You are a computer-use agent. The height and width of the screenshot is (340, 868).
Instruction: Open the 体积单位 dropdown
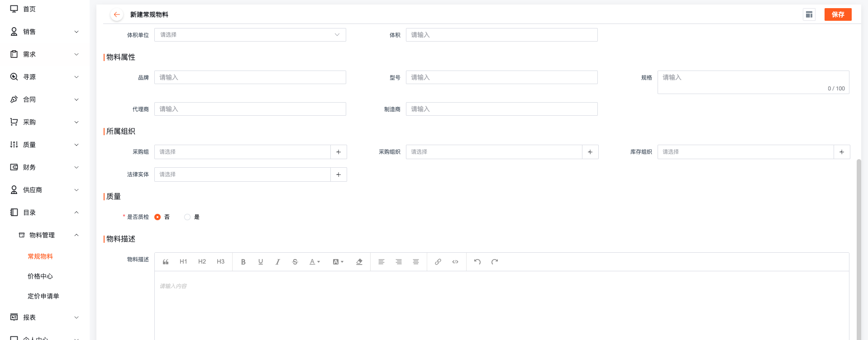click(x=250, y=35)
